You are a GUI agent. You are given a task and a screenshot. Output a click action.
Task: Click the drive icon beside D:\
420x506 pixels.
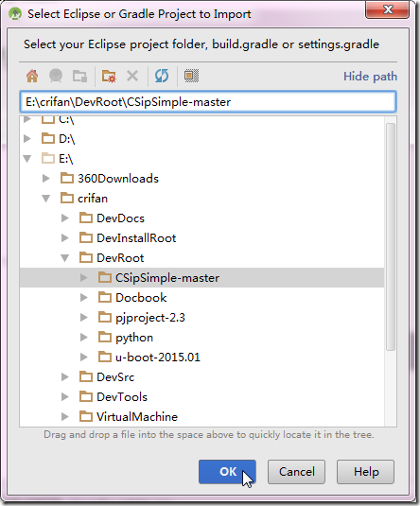48,138
